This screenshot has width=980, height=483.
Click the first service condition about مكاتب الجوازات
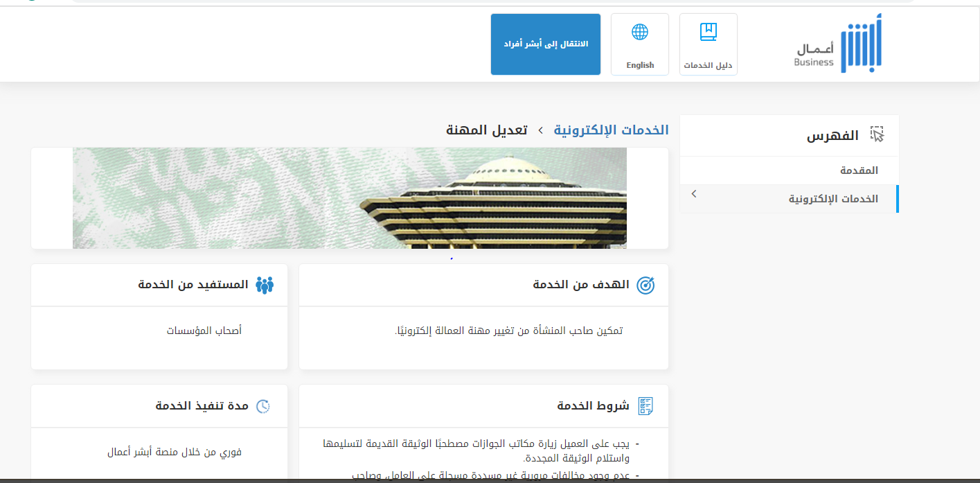click(x=476, y=450)
